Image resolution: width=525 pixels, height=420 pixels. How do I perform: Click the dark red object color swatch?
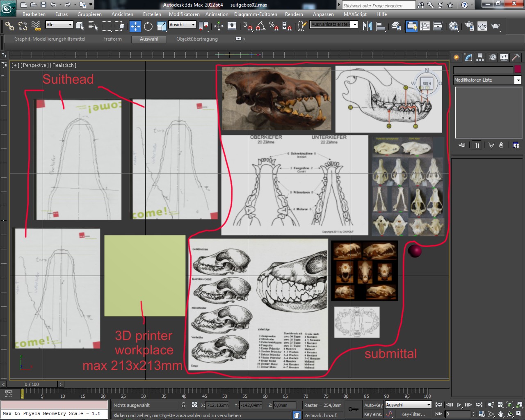click(518, 69)
